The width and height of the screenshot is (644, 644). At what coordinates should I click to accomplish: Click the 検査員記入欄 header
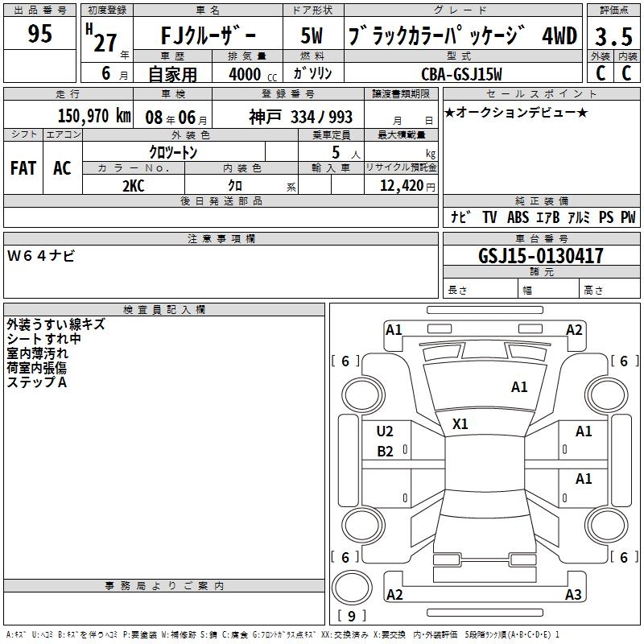click(164, 310)
